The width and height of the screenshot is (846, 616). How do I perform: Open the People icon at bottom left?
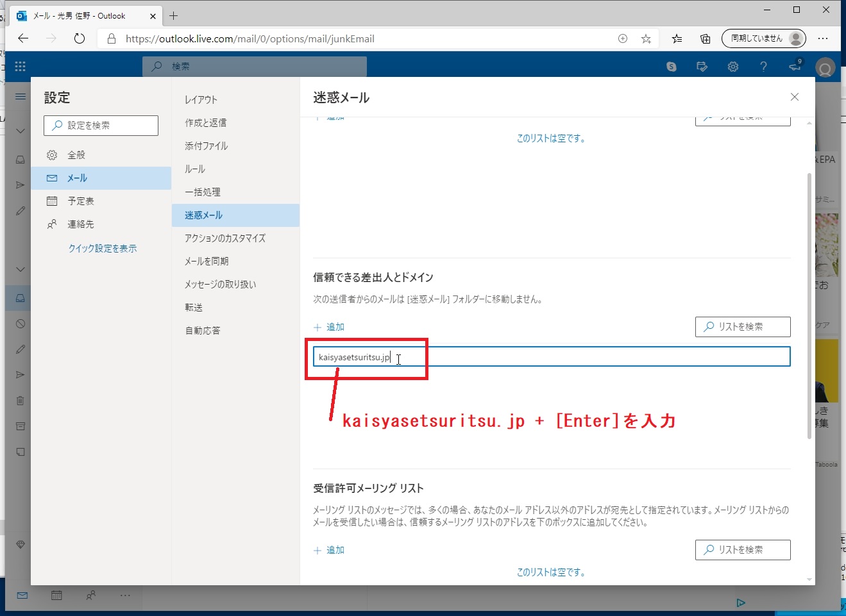(91, 595)
